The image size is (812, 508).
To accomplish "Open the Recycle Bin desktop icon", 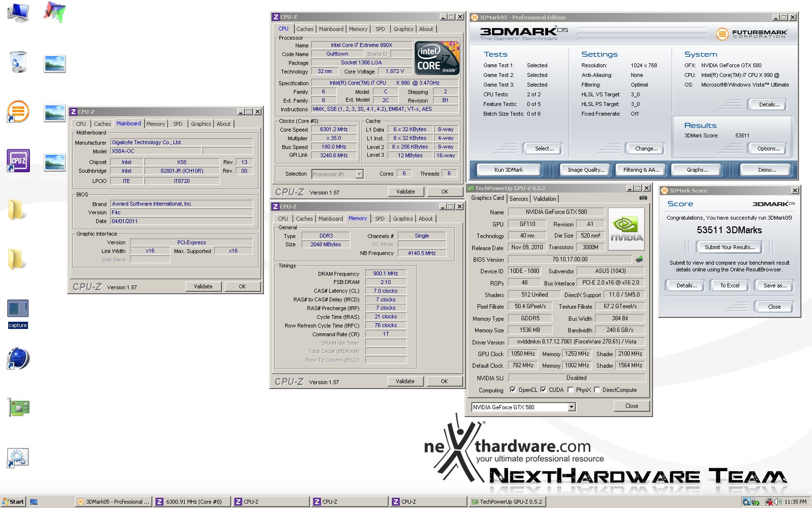I will 18,61.
